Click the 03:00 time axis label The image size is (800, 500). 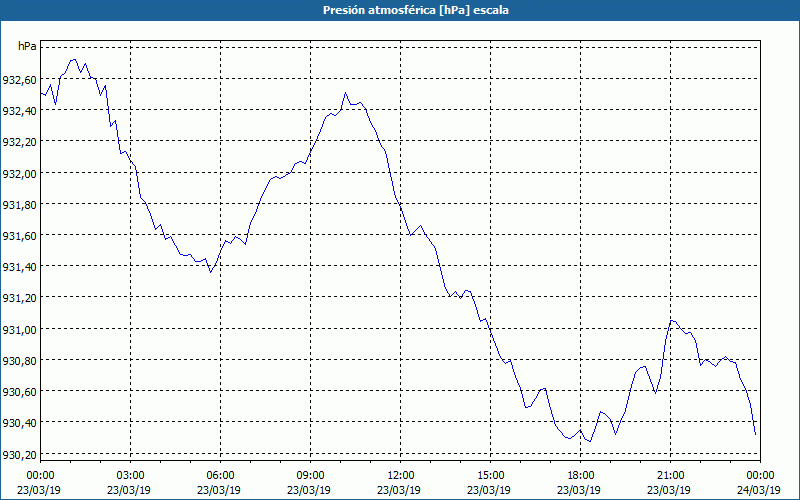pyautogui.click(x=130, y=476)
